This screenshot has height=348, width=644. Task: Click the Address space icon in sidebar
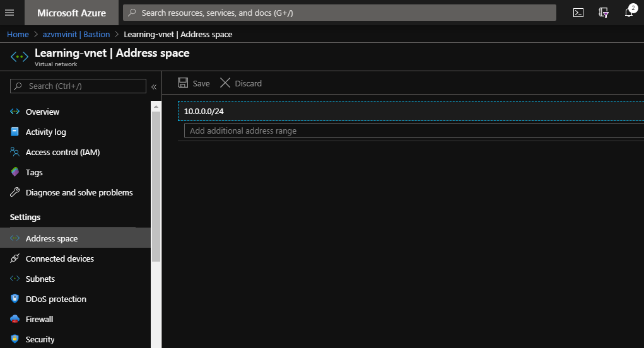(15, 238)
